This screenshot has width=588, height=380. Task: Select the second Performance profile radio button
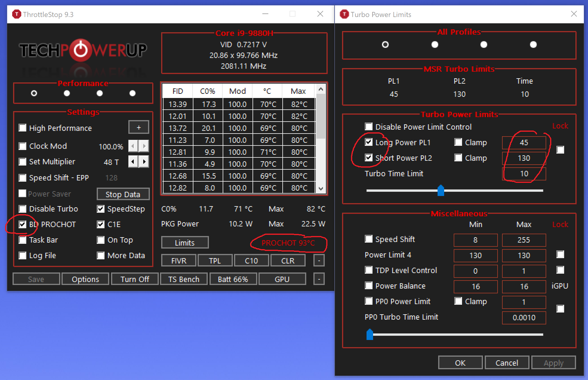[67, 93]
